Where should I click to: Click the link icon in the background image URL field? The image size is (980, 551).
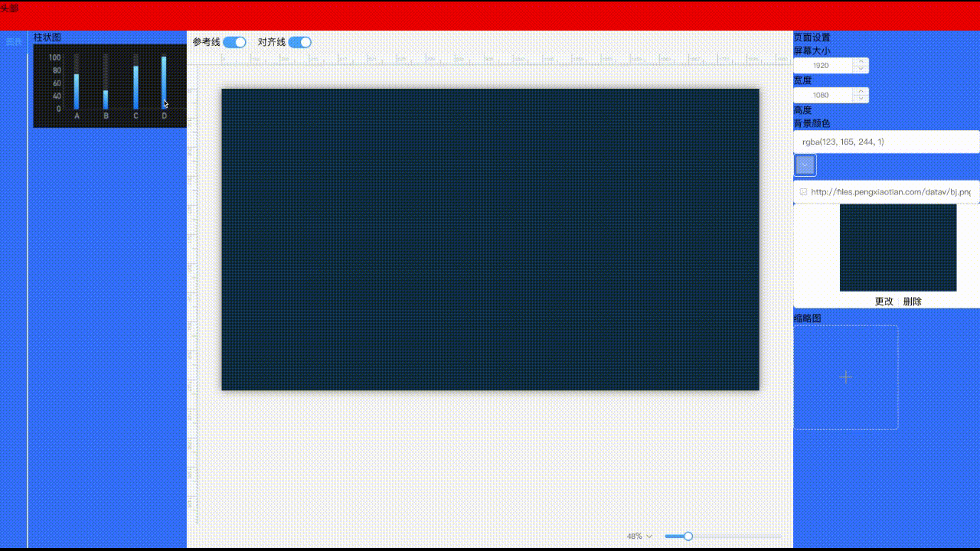804,192
